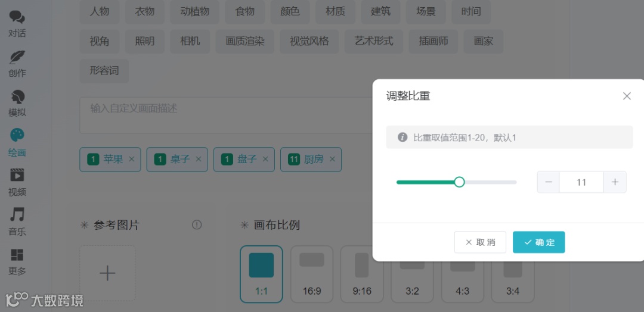Viewport: 644px width, 312px height.
Task: Open the 画质渲染 keyword category
Action: click(x=245, y=41)
